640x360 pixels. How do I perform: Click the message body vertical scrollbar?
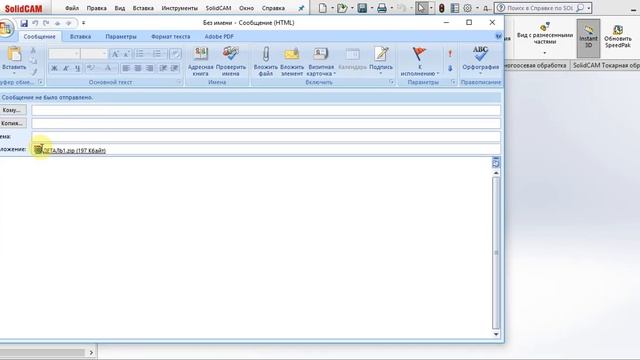(x=496, y=253)
